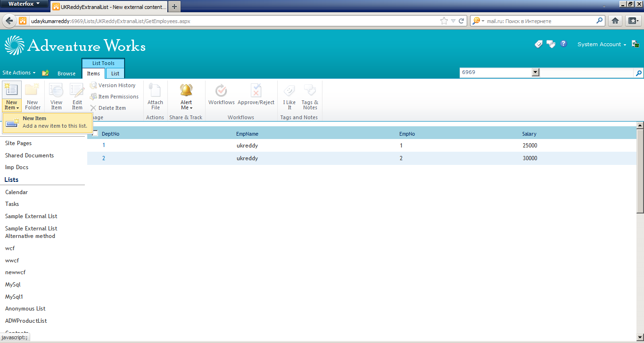Switch to the Browse tab
The width and height of the screenshot is (644, 343).
66,73
